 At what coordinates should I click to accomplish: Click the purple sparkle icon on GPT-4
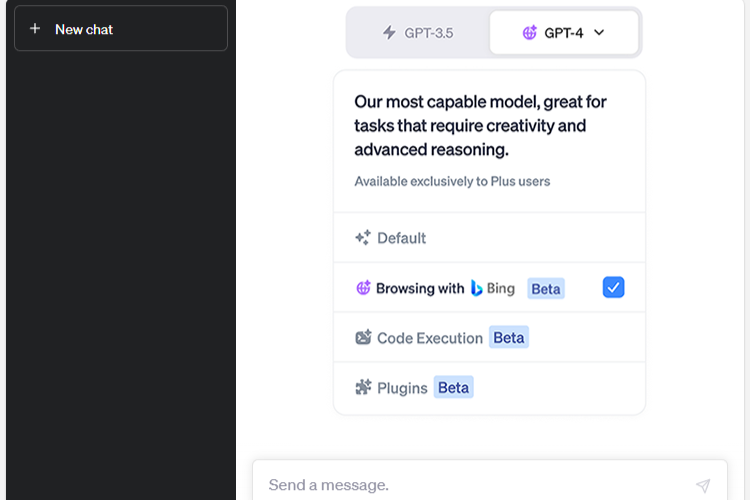530,33
